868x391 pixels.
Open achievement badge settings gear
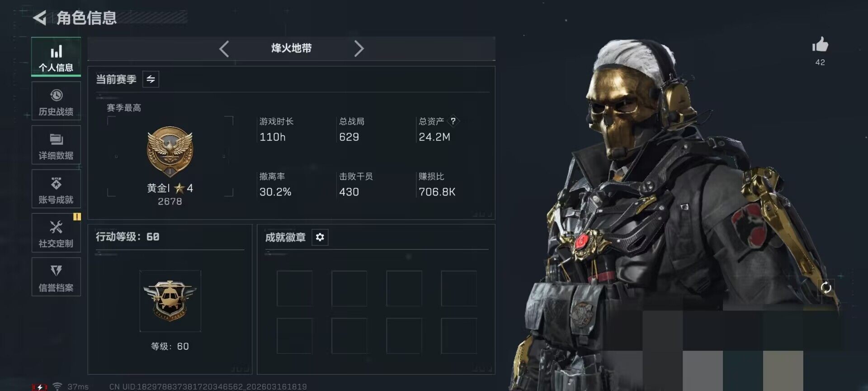coord(320,237)
